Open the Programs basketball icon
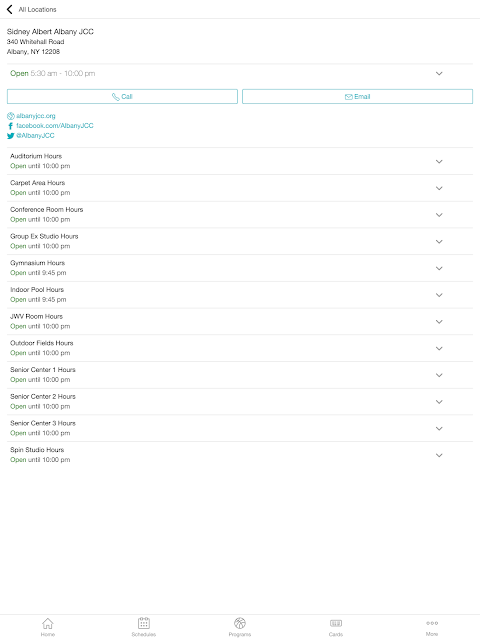The height and width of the screenshot is (640, 480). pos(240,623)
